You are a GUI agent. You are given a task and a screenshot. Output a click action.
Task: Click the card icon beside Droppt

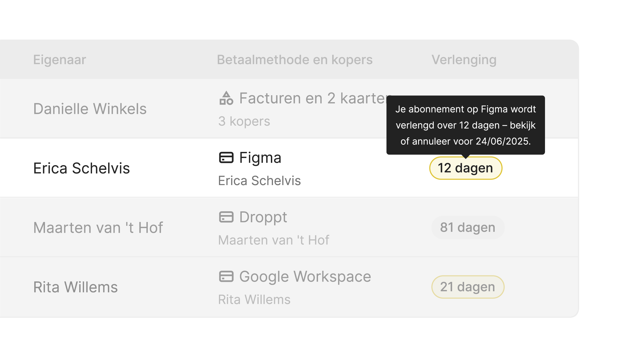pyautogui.click(x=226, y=217)
